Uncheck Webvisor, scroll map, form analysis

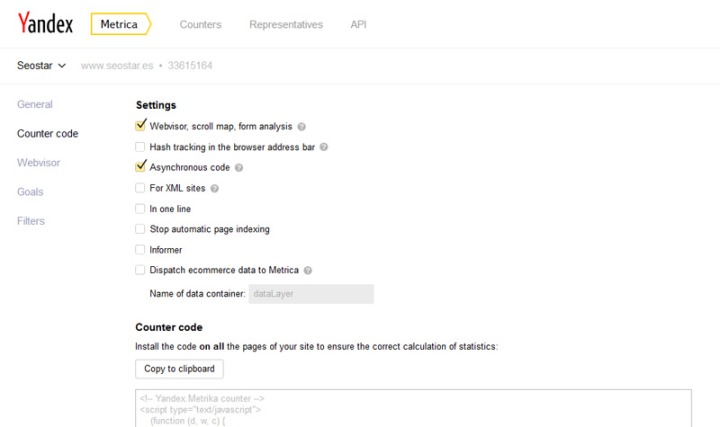click(140, 126)
